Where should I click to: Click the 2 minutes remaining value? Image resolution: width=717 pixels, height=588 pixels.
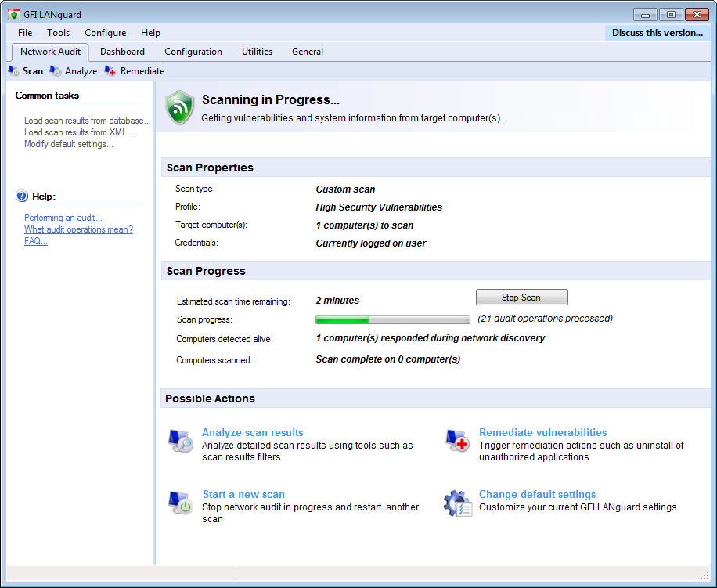coord(337,301)
